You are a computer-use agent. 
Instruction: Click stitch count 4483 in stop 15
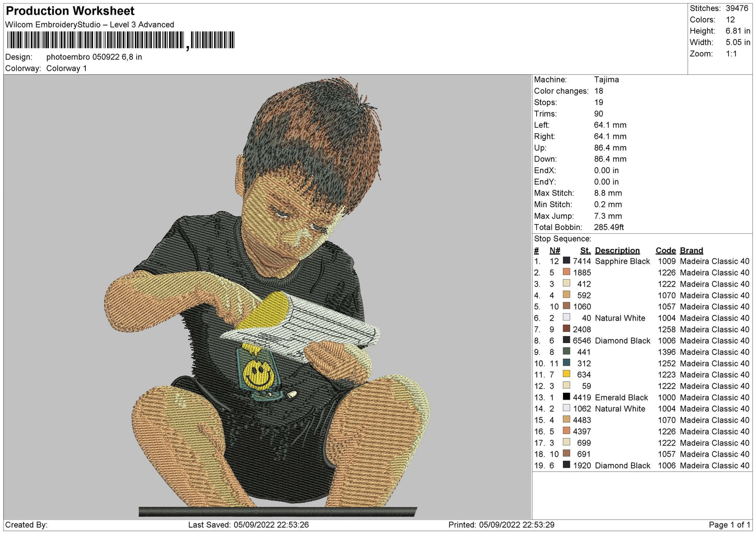[x=582, y=421]
